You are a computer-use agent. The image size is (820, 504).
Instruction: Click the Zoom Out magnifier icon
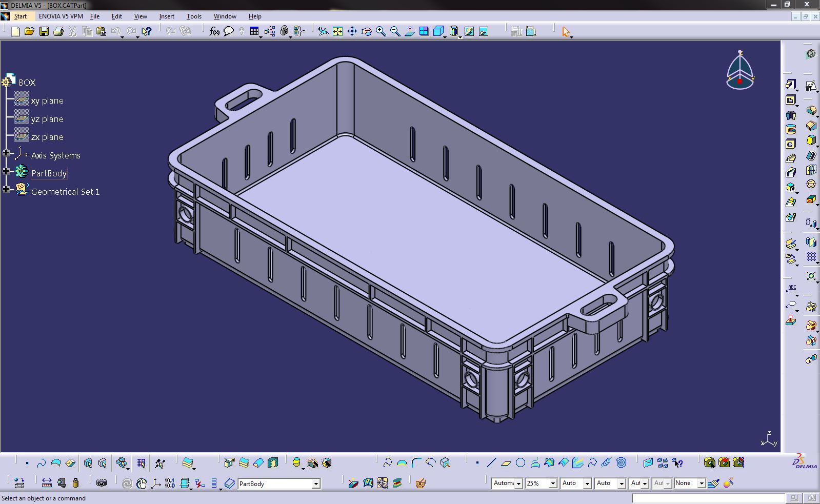(x=395, y=31)
